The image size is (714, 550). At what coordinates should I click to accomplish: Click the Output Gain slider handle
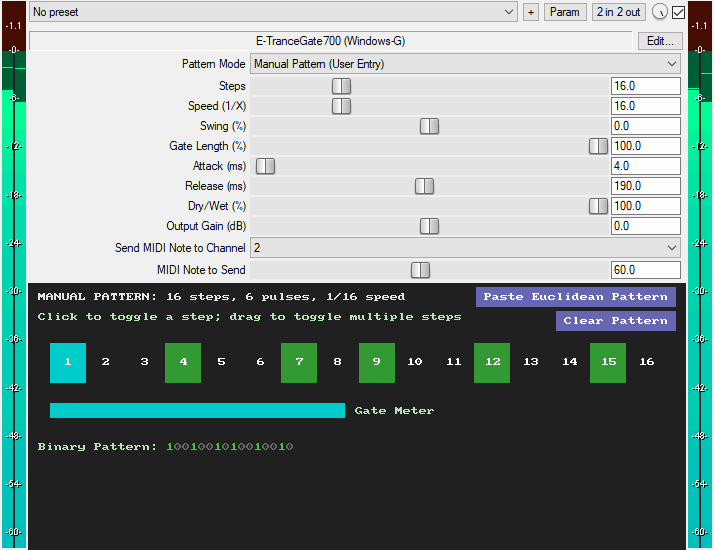[429, 226]
